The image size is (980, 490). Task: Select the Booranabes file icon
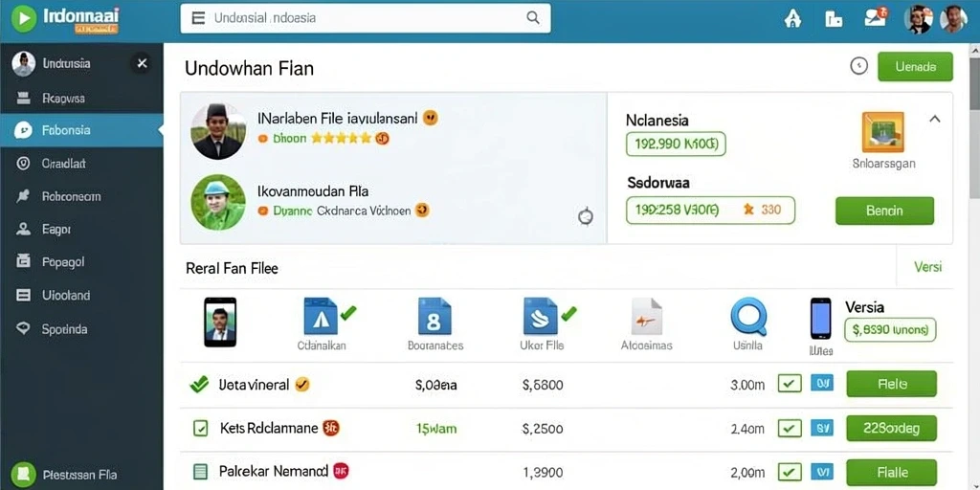tap(434, 316)
